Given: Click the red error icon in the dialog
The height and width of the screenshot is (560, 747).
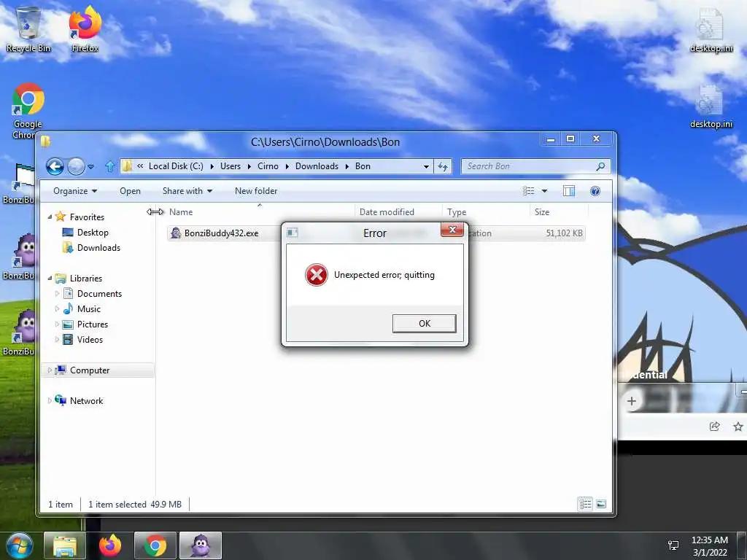Looking at the screenshot, I should pyautogui.click(x=317, y=275).
